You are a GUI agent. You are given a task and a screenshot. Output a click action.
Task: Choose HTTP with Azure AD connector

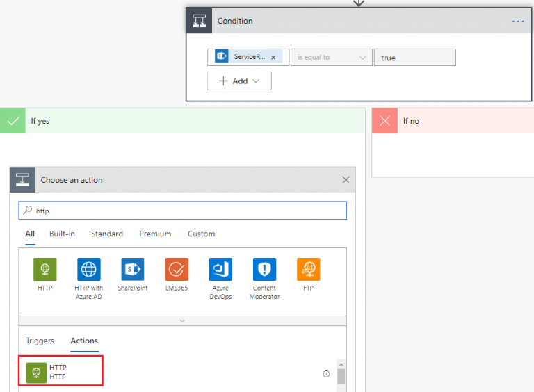pyautogui.click(x=89, y=270)
